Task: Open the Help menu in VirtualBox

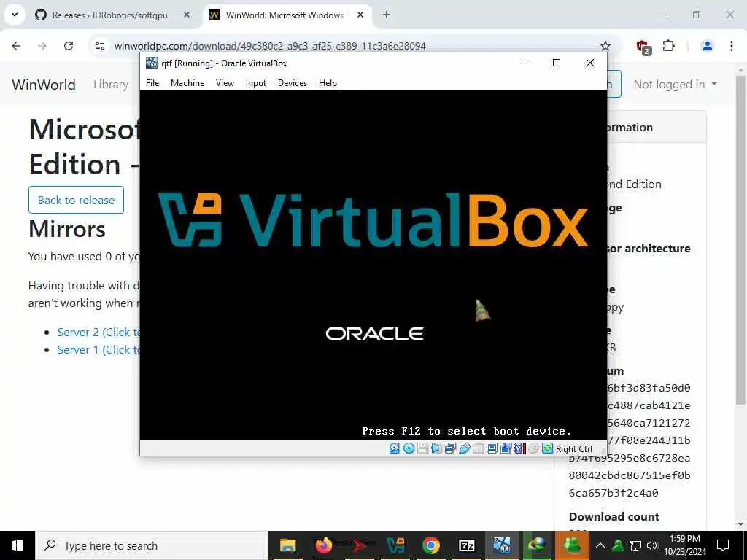Action: click(328, 83)
